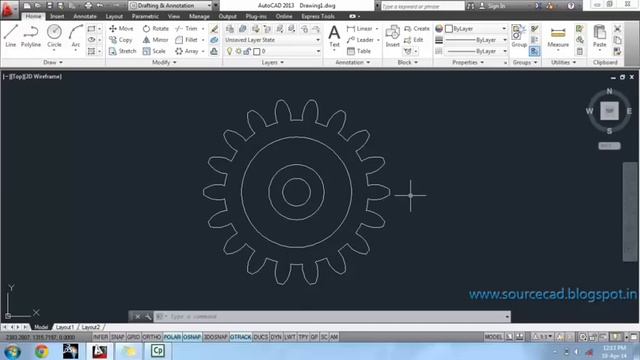Switch to the Express Tools ribbon tab
Viewport: 640px width, 360px height.
coord(318,16)
